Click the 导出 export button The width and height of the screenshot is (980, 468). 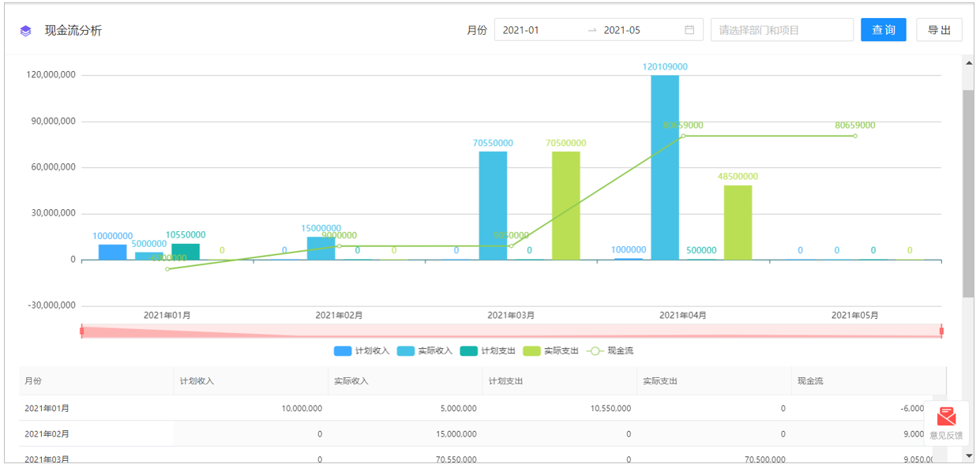(x=939, y=30)
